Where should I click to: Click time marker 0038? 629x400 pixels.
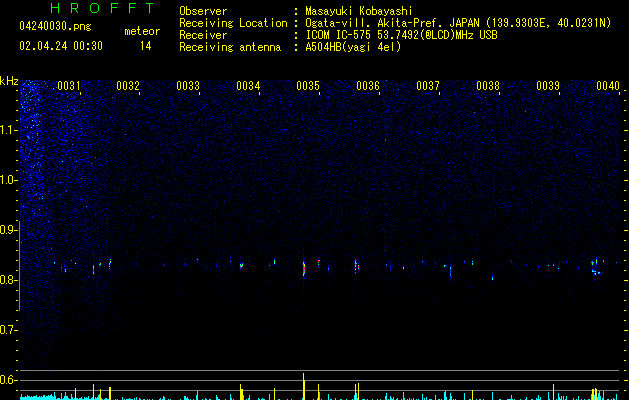tap(488, 86)
